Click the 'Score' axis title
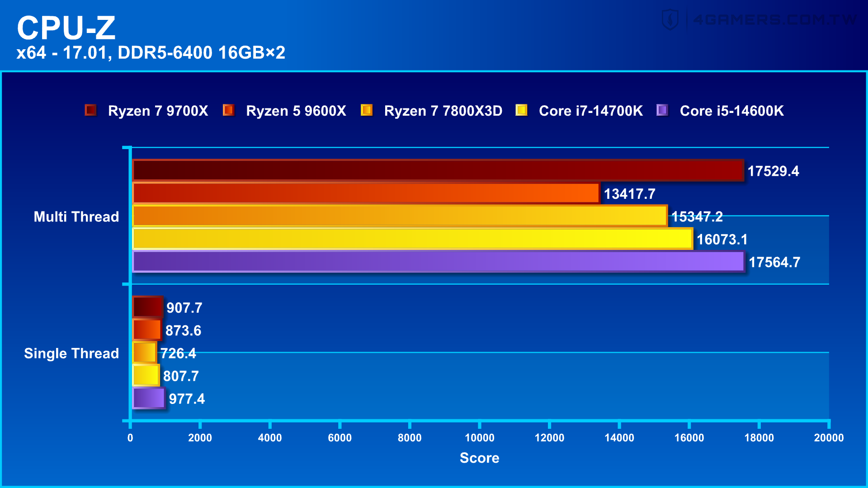Viewport: 868px width, 488px height. [x=480, y=458]
